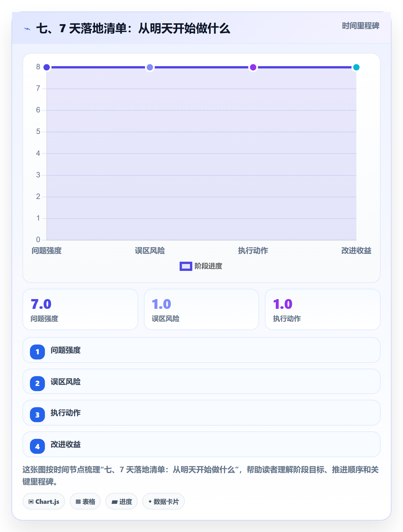Click the 误区风险 data point on the chart
The width and height of the screenshot is (403, 532).
coord(150,67)
